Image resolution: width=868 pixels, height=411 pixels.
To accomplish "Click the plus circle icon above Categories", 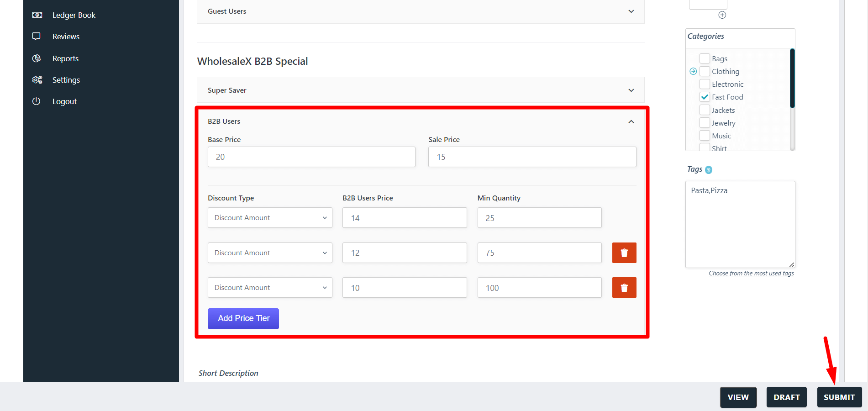I will pos(722,15).
